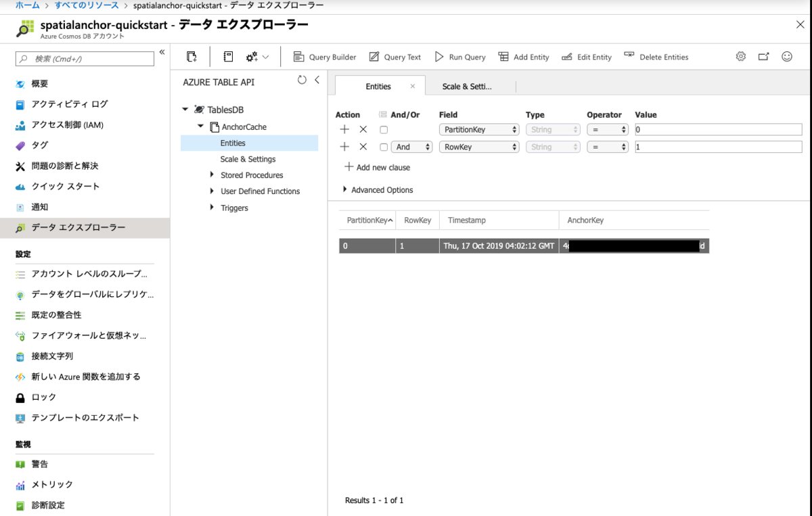The image size is (812, 516).
Task: Switch to Query Text mode
Action: pyautogui.click(x=394, y=57)
